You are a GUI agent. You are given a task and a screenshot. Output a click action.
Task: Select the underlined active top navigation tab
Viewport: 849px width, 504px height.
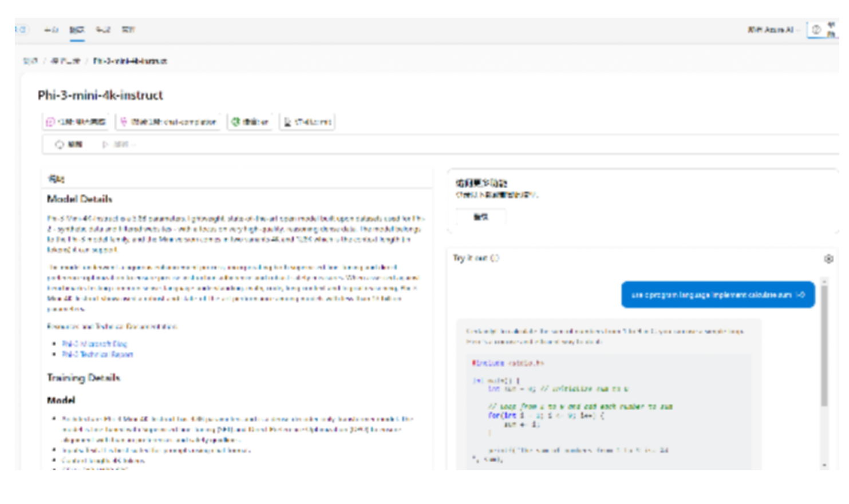pyautogui.click(x=77, y=30)
